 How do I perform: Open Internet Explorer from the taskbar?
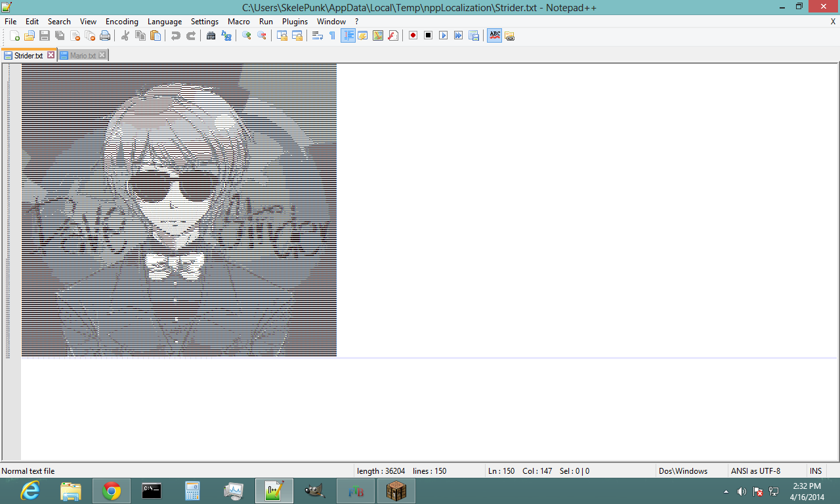[x=30, y=491]
